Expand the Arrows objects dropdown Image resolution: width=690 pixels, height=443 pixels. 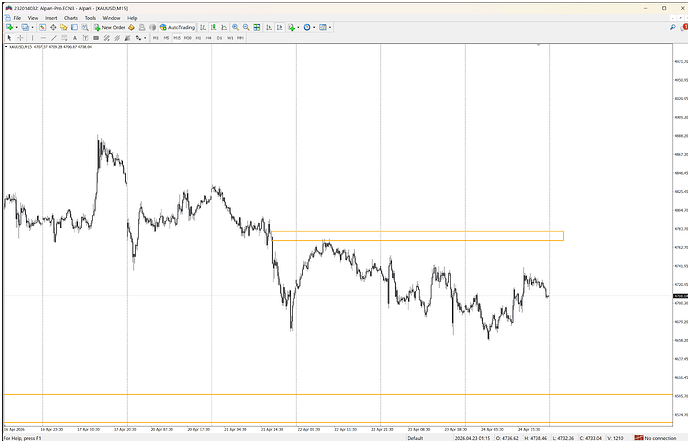pyautogui.click(x=145, y=38)
